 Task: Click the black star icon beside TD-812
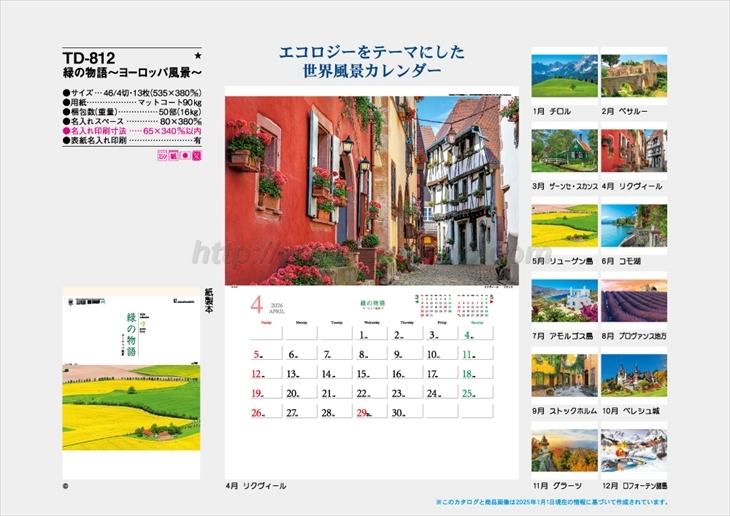197,56
